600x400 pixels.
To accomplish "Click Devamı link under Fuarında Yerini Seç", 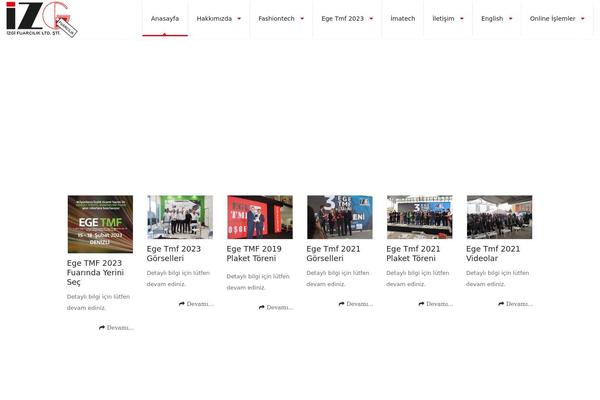I will click(x=116, y=328).
